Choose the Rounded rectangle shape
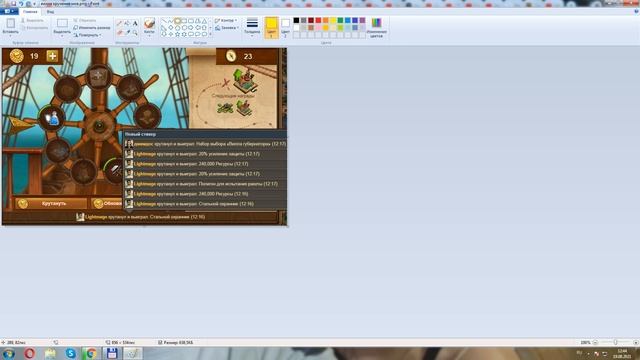 (x=191, y=21)
